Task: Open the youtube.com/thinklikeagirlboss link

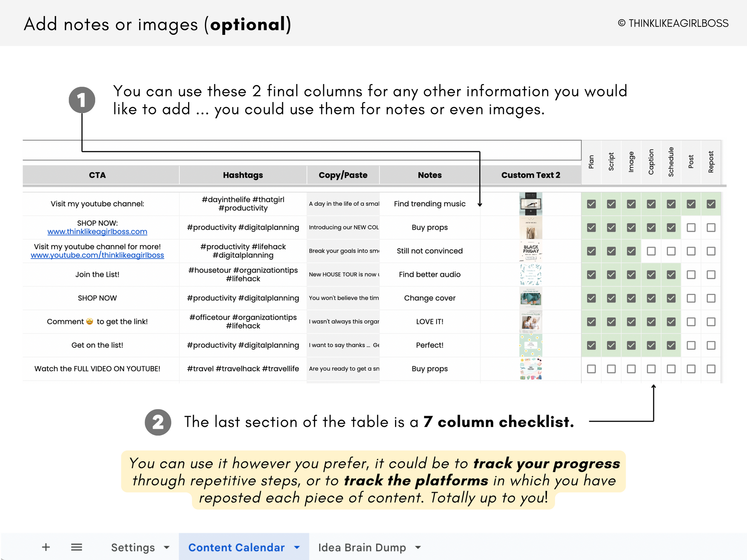Action: pos(97,255)
